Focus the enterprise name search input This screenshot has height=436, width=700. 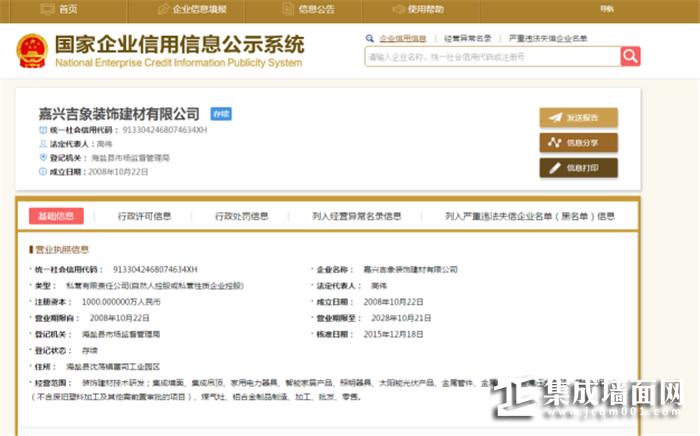[493, 57]
